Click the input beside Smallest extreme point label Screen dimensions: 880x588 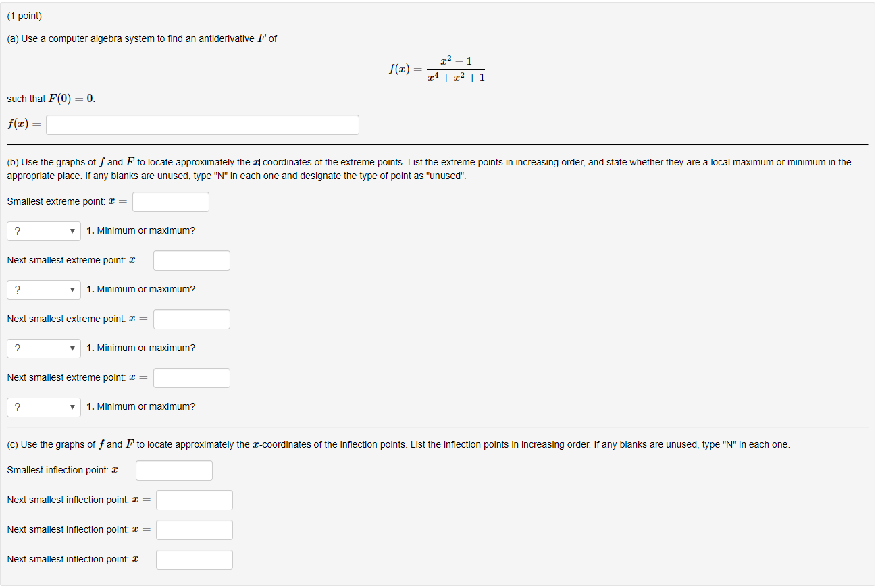170,201
